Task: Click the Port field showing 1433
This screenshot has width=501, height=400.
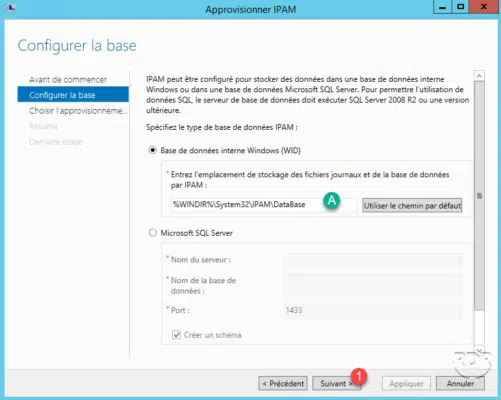Action: point(373,311)
